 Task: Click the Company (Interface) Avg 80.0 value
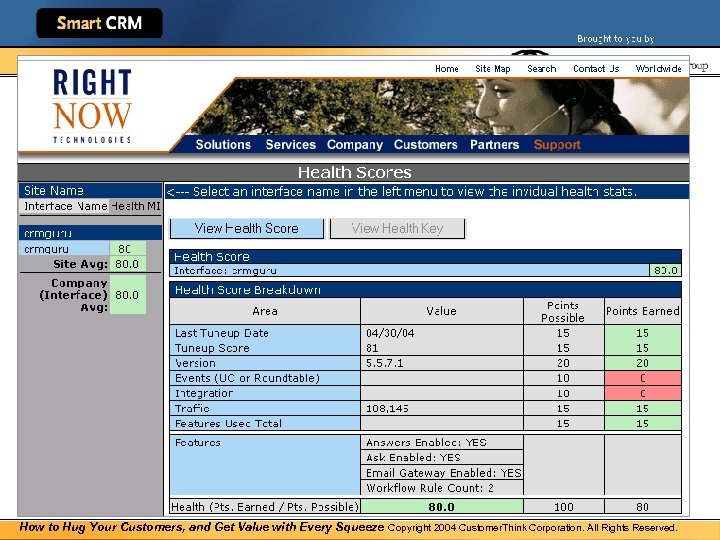coord(127,295)
